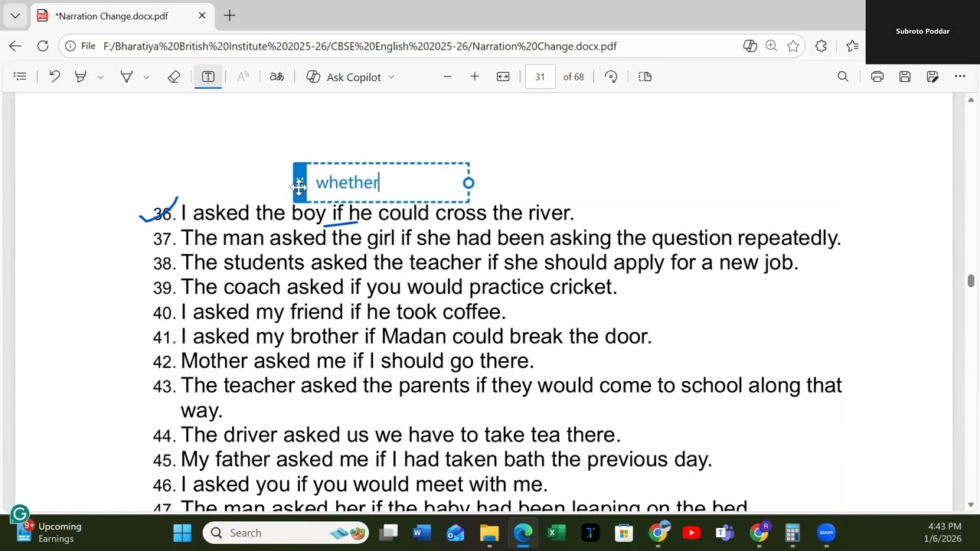Open Microsoft Teams from the taskbar
This screenshot has height=551, width=980.
(725, 533)
